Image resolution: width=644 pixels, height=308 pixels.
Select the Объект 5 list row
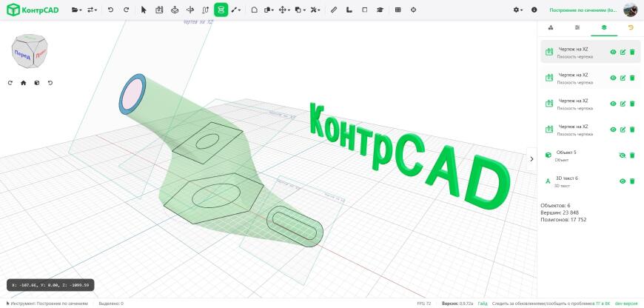[x=590, y=155]
